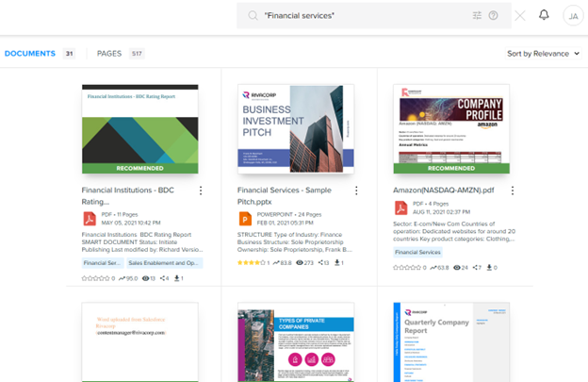This screenshot has width=588, height=382.
Task: Click share icon on Amazon card
Action: [476, 268]
